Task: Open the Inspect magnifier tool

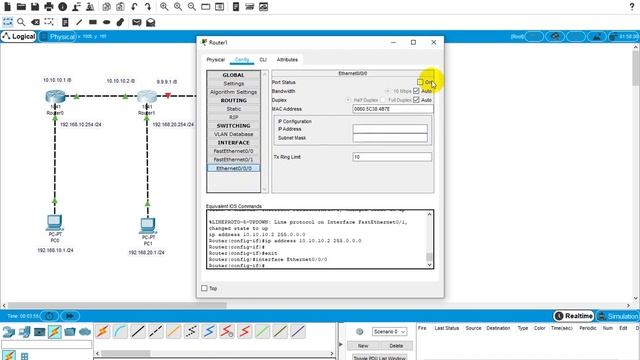Action: (x=21, y=22)
